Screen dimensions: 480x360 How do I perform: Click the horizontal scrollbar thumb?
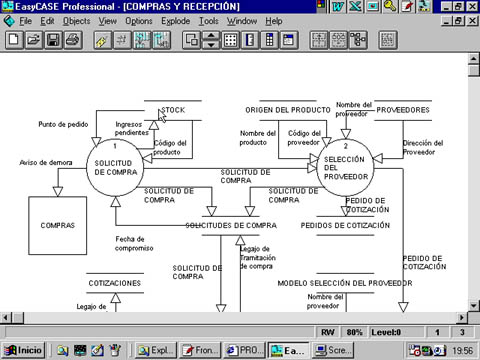tap(18, 318)
